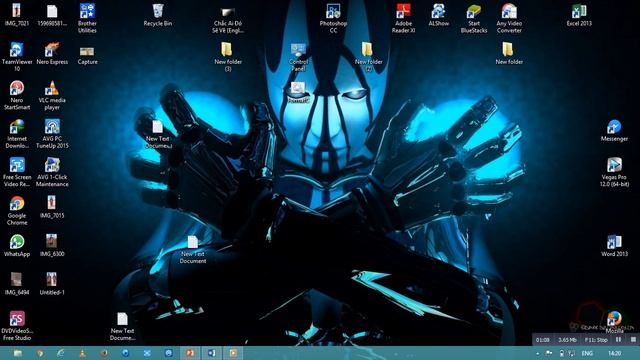Image resolution: width=640 pixels, height=360 pixels.
Task: Click the 01:08 recording timer
Action: coord(542,340)
